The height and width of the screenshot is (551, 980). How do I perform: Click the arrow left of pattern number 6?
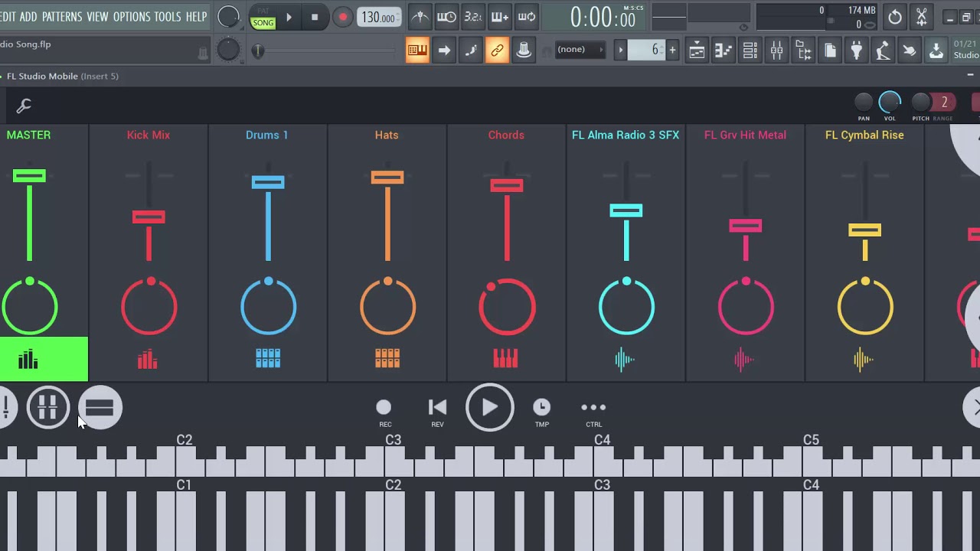point(621,51)
